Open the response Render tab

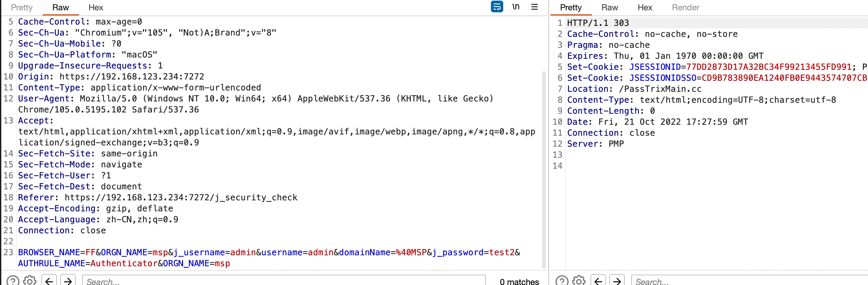[x=685, y=7]
